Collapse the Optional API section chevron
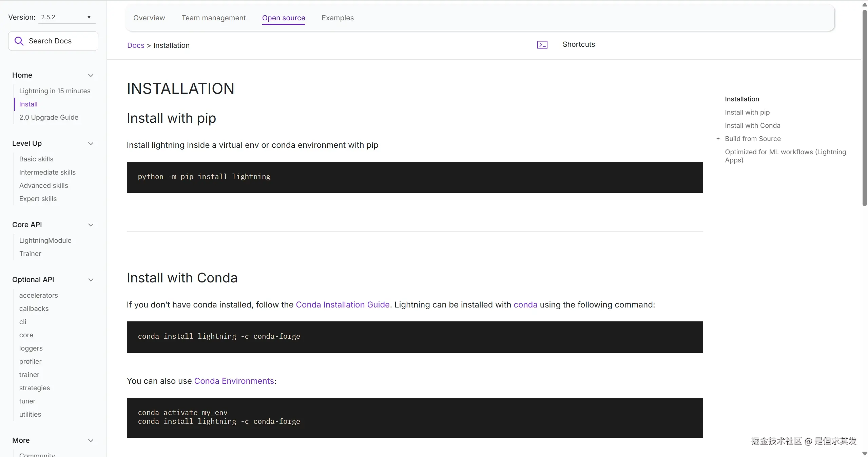The width and height of the screenshot is (868, 457). click(x=91, y=280)
